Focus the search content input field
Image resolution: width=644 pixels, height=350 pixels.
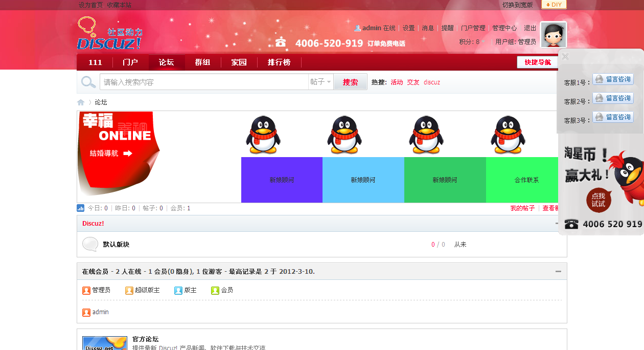click(204, 82)
